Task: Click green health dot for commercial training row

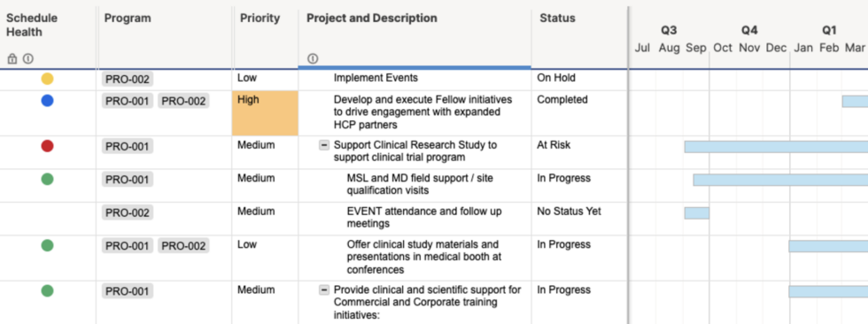Action: coord(48,291)
